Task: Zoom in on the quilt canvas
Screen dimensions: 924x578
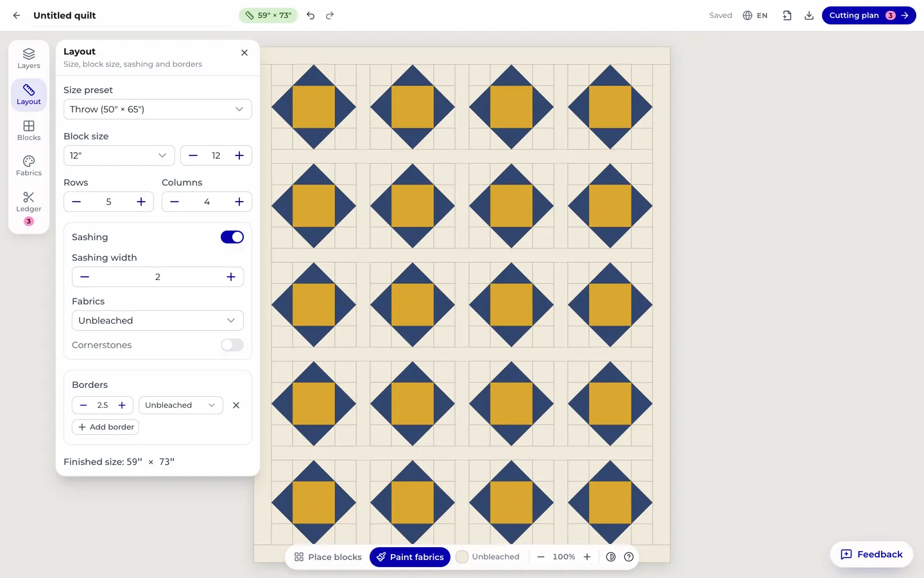Action: click(x=587, y=557)
